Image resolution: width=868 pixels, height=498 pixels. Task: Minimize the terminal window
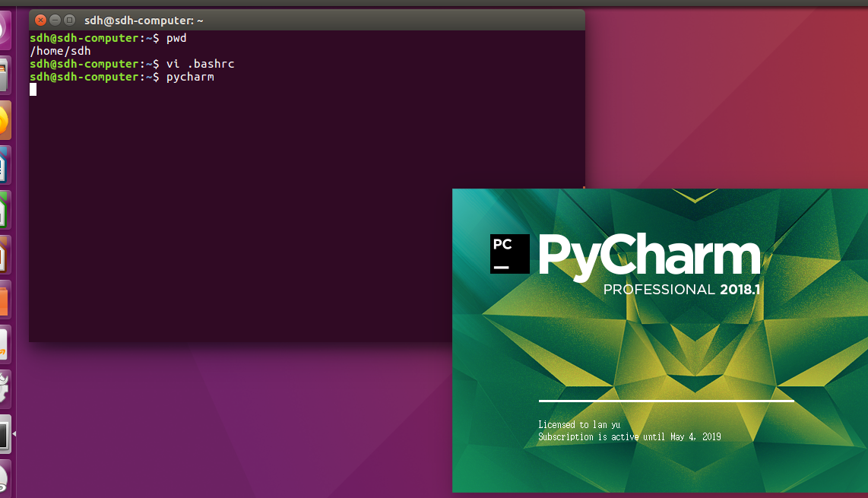(55, 21)
